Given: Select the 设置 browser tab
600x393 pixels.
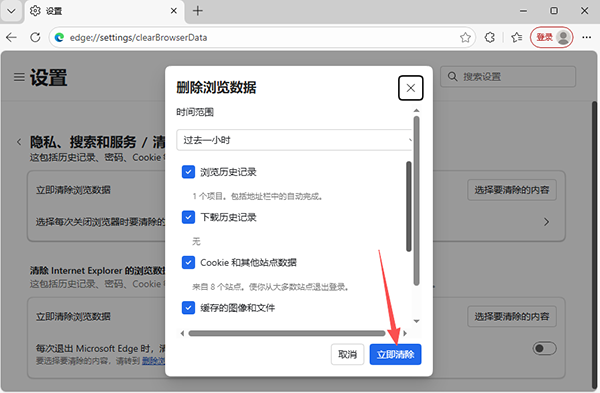Looking at the screenshot, I should [x=104, y=11].
